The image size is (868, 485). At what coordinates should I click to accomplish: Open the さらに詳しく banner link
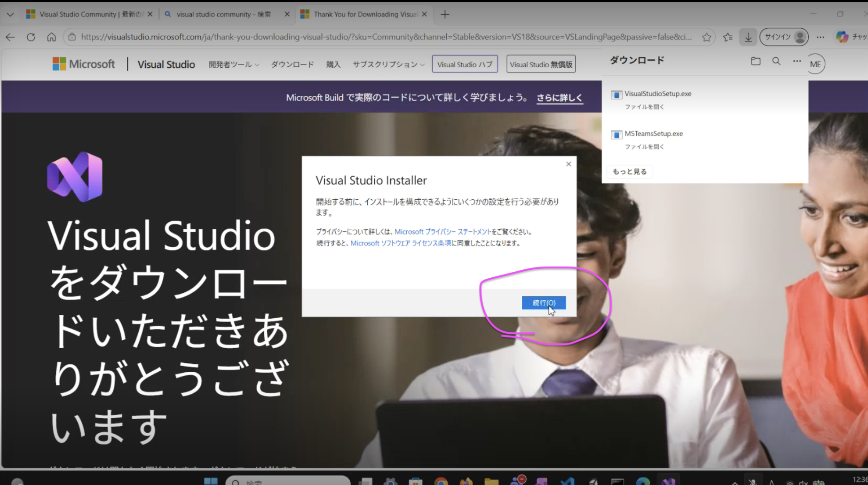pyautogui.click(x=560, y=98)
